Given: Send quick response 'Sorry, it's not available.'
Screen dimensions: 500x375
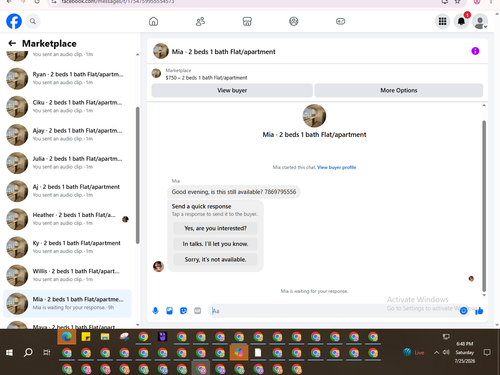Looking at the screenshot, I should [x=215, y=260].
